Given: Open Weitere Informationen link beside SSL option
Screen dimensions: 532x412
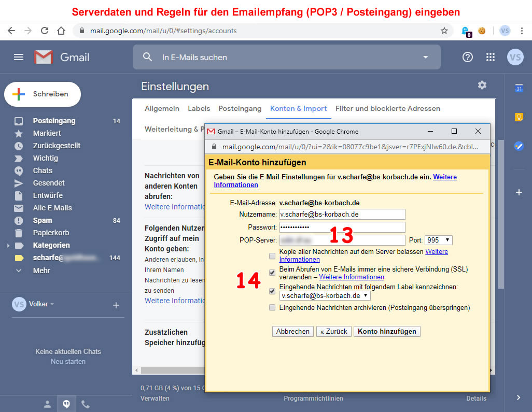Looking at the screenshot, I should point(352,277).
